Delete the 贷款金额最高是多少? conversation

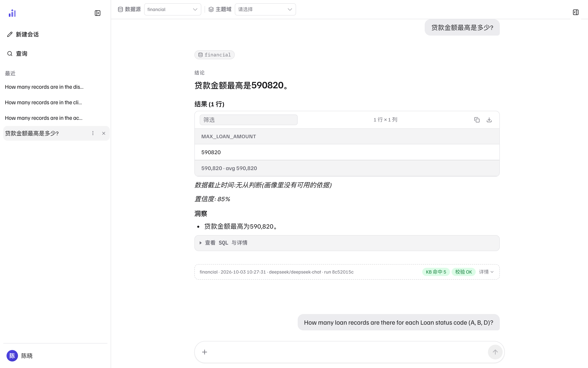click(104, 133)
